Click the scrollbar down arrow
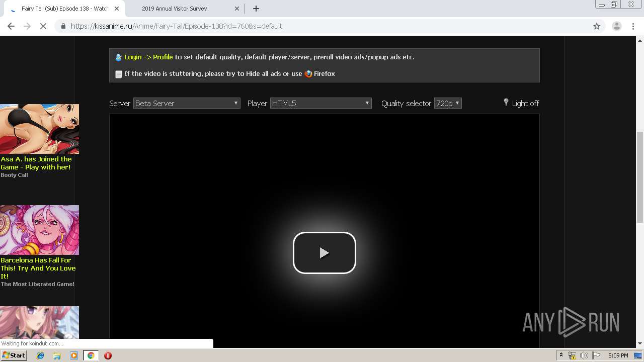 [640, 344]
